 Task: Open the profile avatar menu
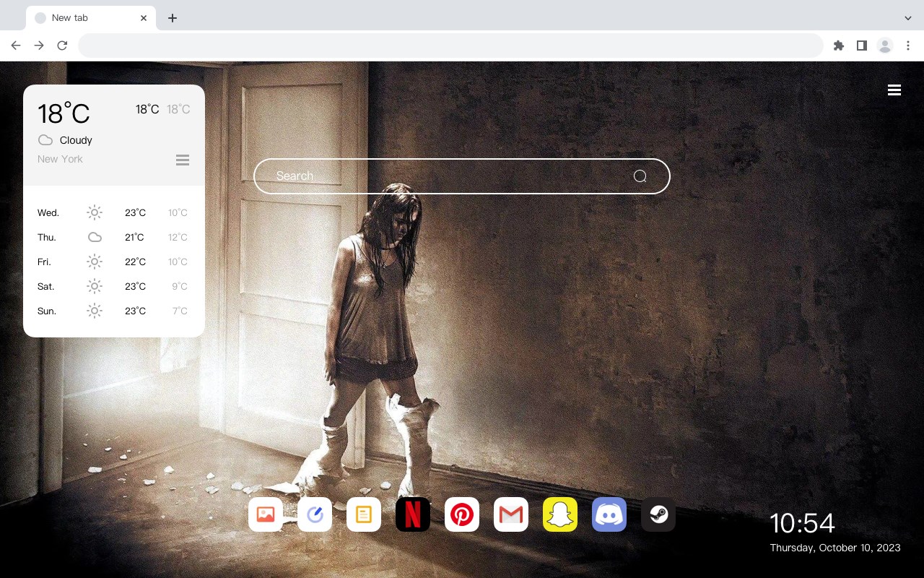click(x=885, y=46)
